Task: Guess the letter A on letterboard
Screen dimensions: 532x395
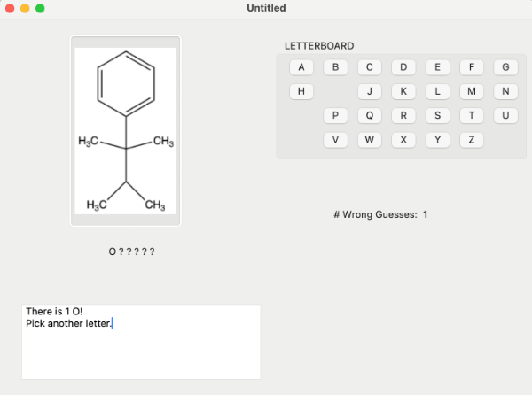Action: (x=301, y=67)
